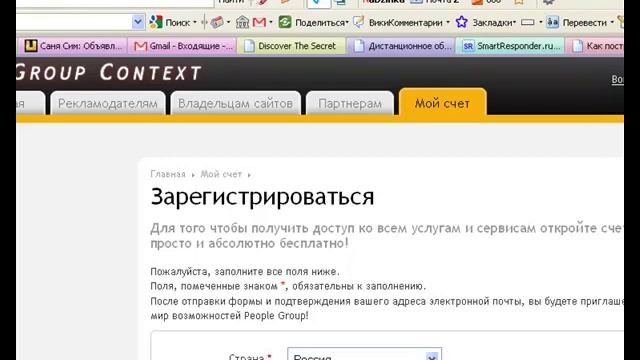The width and height of the screenshot is (640, 360).
Task: Open the Мой счет site tab
Action: [x=442, y=103]
